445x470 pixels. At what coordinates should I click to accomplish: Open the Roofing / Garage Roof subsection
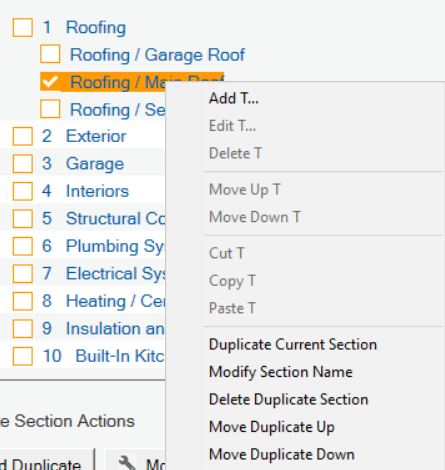point(157,55)
